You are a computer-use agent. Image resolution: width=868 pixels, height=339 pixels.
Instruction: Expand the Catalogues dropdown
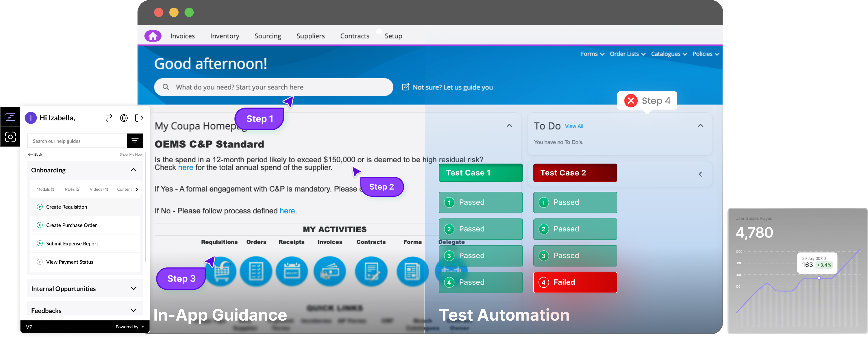[669, 54]
